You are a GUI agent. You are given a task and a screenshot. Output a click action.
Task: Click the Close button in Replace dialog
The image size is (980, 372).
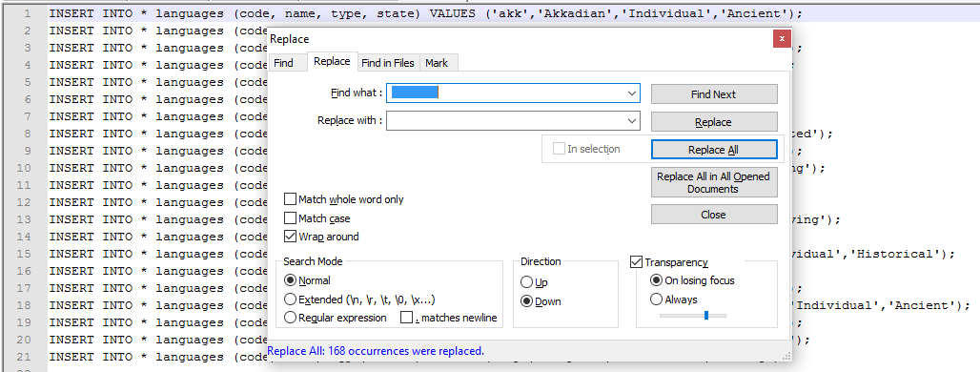coord(714,215)
